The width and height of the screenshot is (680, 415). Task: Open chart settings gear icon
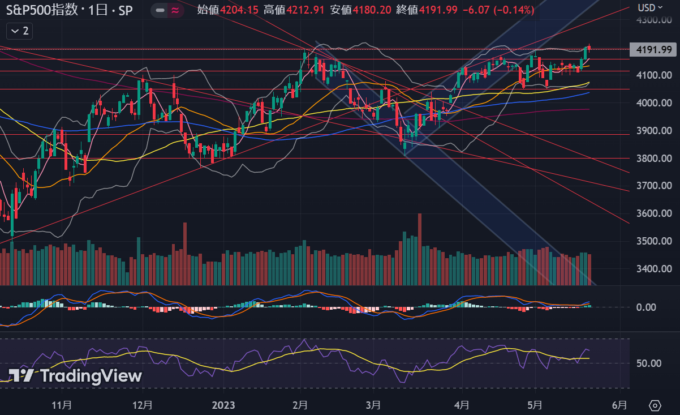654,405
